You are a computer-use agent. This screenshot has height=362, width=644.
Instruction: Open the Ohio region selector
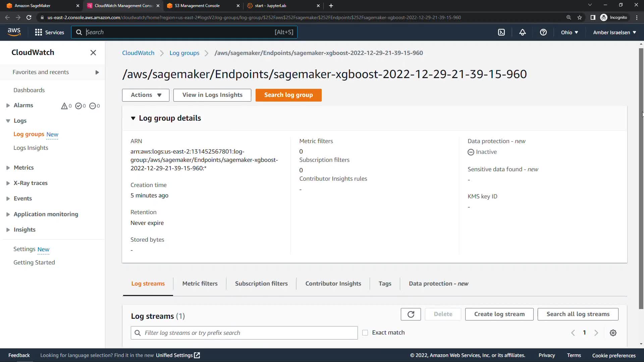pos(569,32)
